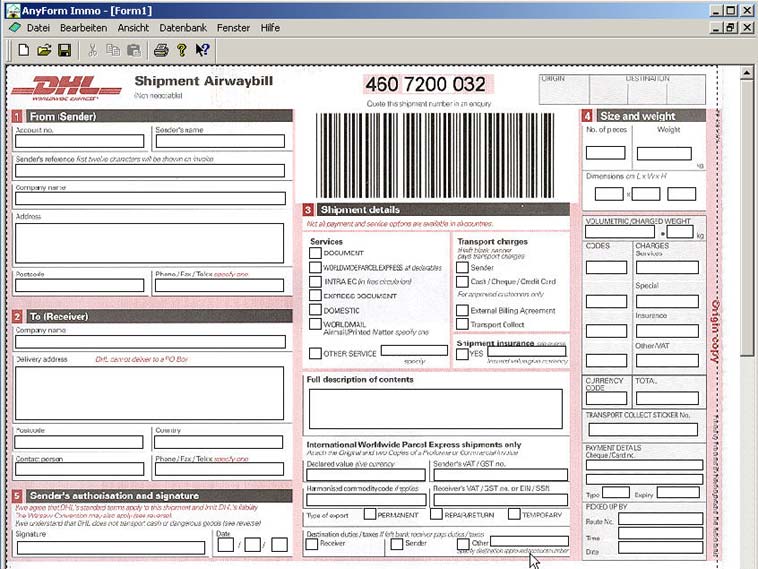Activate the context help arrow icon
This screenshot has width=758, height=569.
[202, 50]
